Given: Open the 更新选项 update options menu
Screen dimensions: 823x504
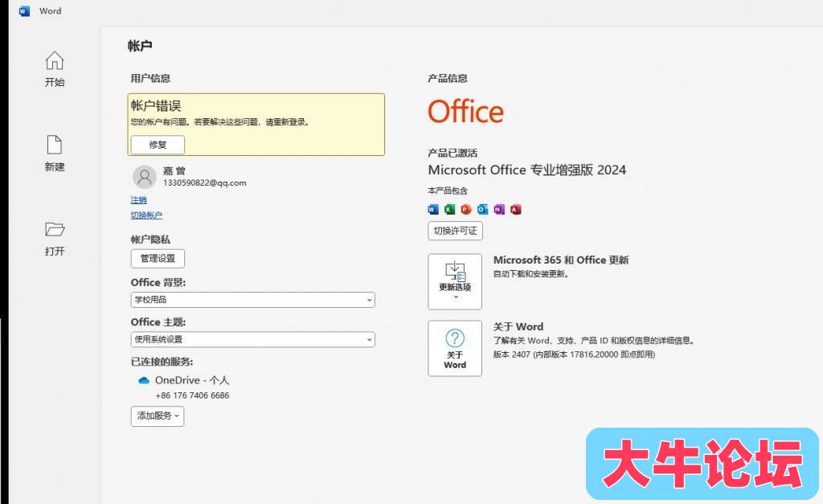Looking at the screenshot, I should pyautogui.click(x=455, y=282).
